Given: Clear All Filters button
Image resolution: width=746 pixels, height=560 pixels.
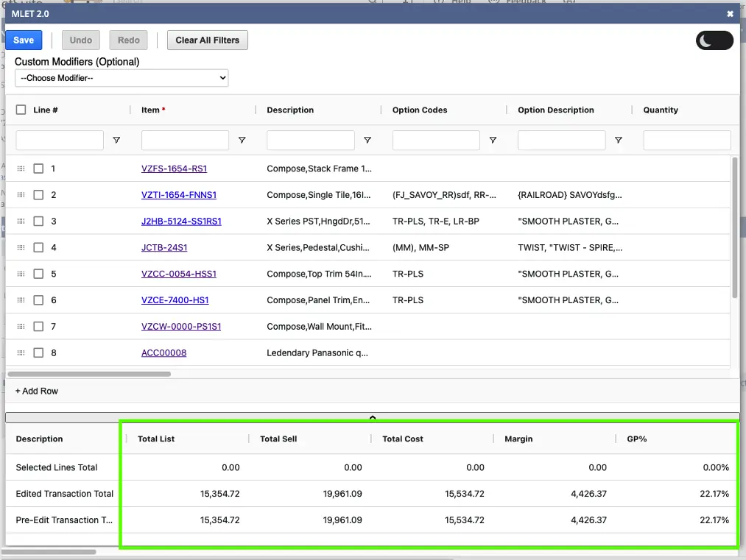Looking at the screenshot, I should coord(208,40).
